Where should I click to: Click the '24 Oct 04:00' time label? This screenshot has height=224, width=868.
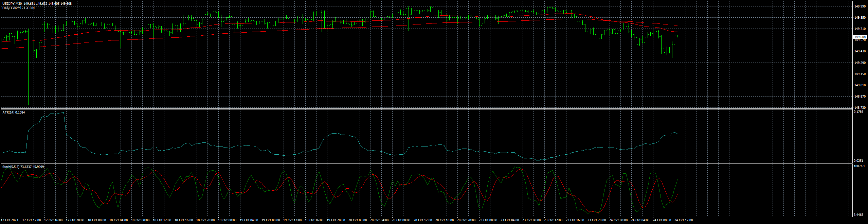click(640, 220)
